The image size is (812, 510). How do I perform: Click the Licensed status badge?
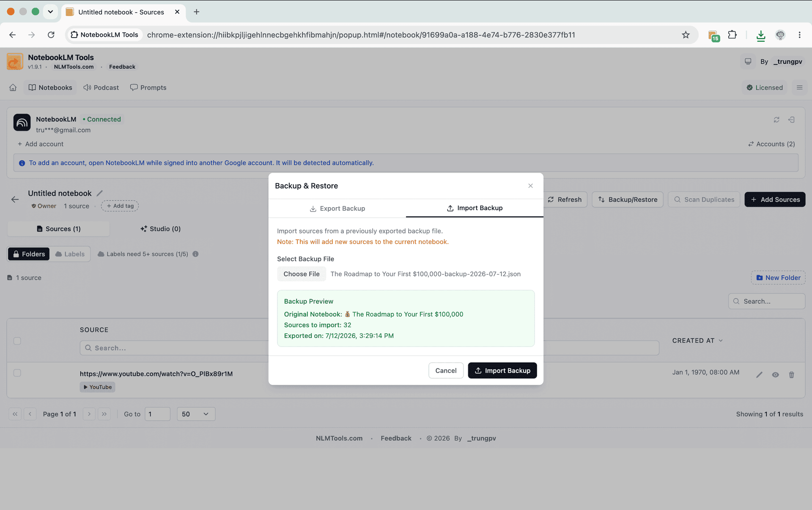765,88
